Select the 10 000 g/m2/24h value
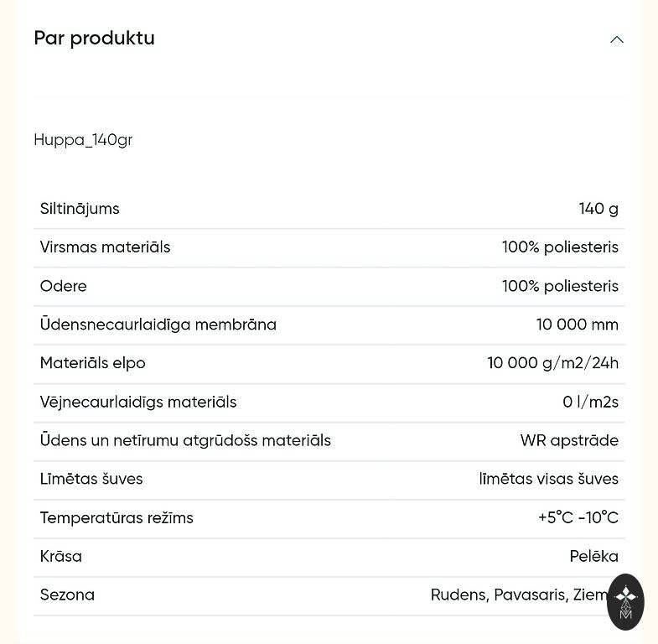The width and height of the screenshot is (658, 644). (553, 363)
